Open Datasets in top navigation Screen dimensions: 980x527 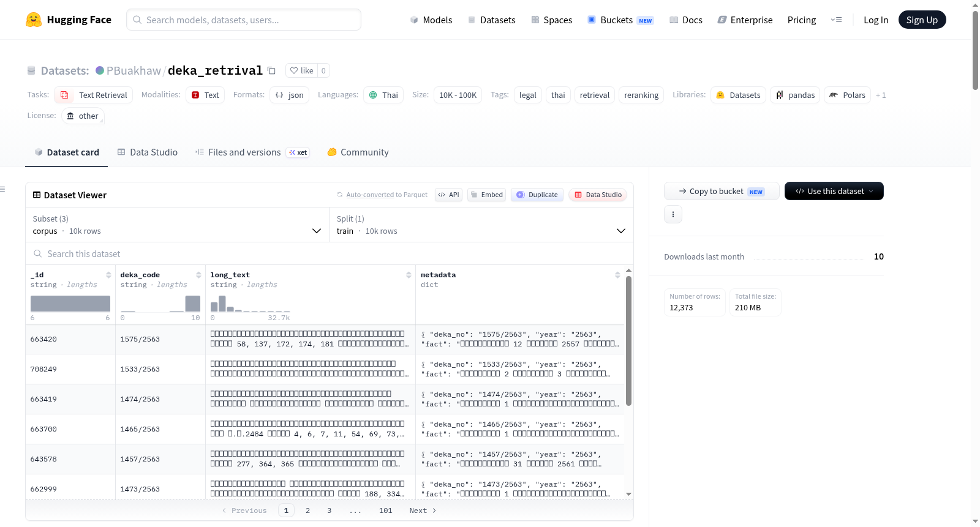(x=491, y=20)
